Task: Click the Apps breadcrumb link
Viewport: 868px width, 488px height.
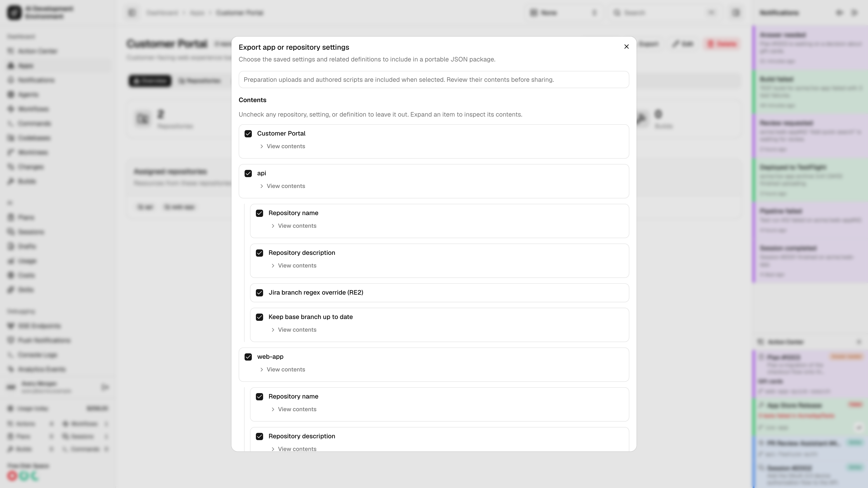Action: (x=197, y=13)
